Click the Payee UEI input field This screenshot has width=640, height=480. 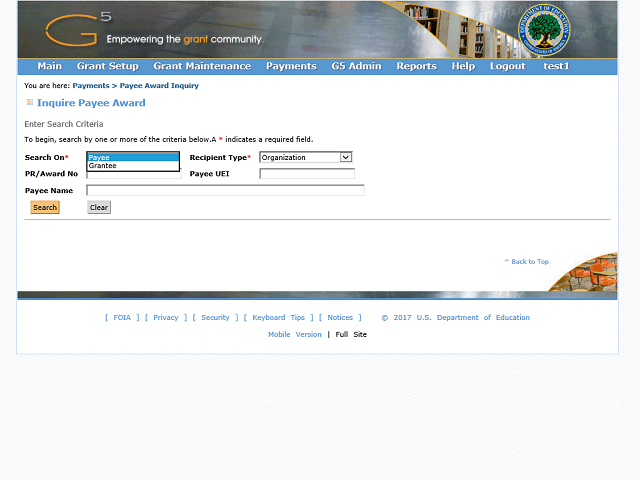[x=307, y=174]
